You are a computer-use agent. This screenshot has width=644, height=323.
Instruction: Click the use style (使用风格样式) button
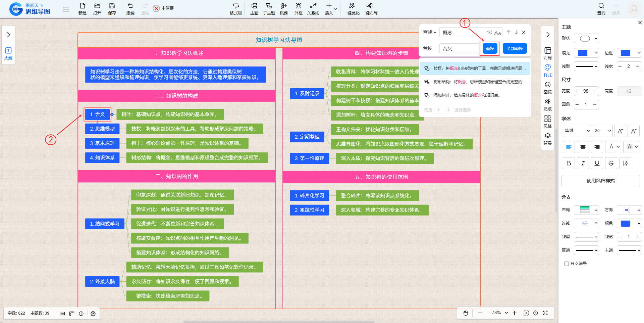pyautogui.click(x=600, y=181)
